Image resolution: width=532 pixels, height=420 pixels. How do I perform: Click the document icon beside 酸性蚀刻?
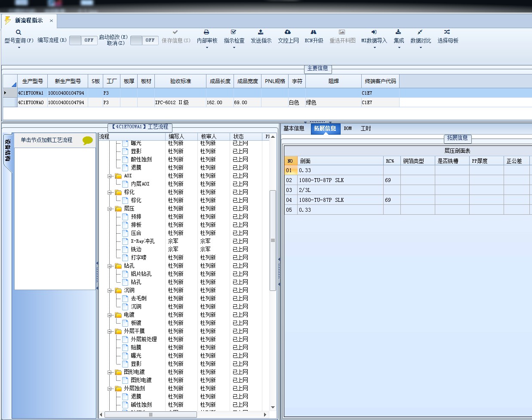point(125,160)
